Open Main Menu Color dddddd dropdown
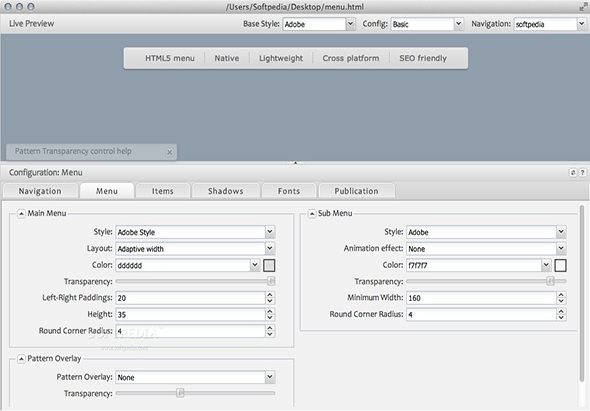The image size is (590, 411). click(255, 265)
